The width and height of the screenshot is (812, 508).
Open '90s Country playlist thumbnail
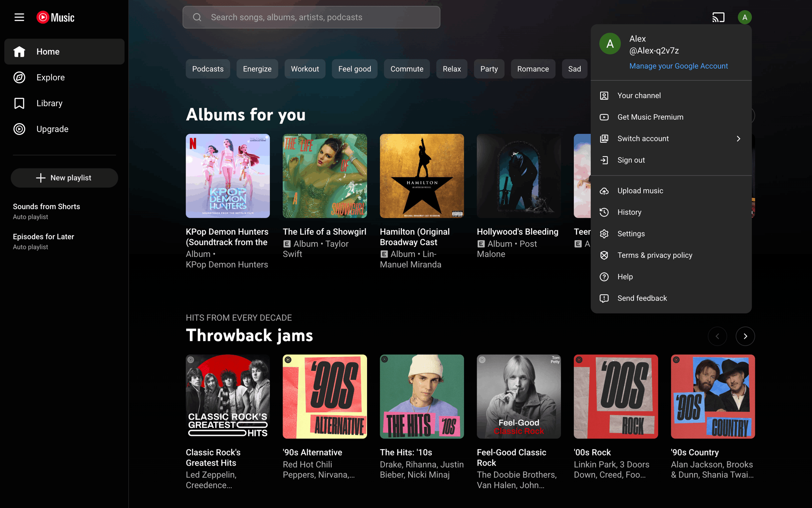point(713,397)
